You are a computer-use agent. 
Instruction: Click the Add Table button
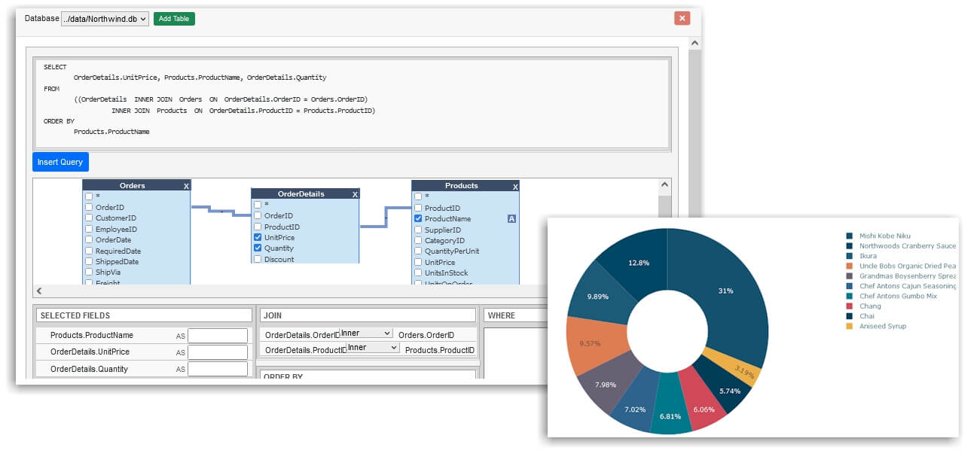pos(174,18)
